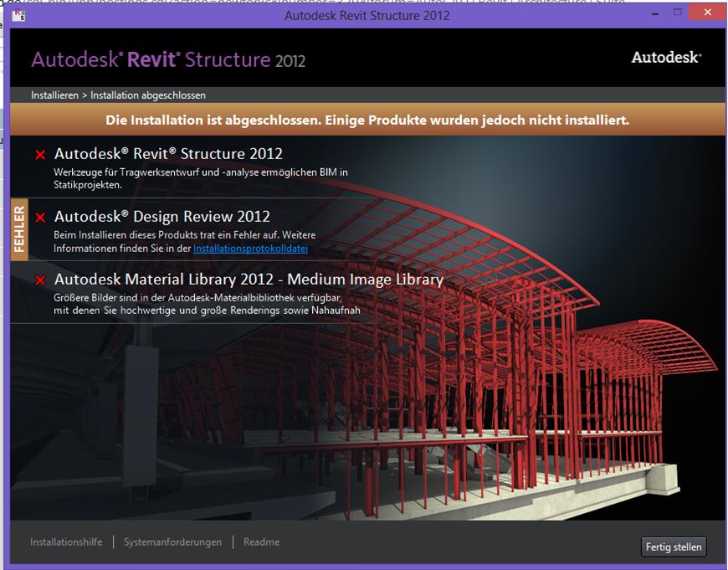Open the Installationsprotokolldatei link

250,249
